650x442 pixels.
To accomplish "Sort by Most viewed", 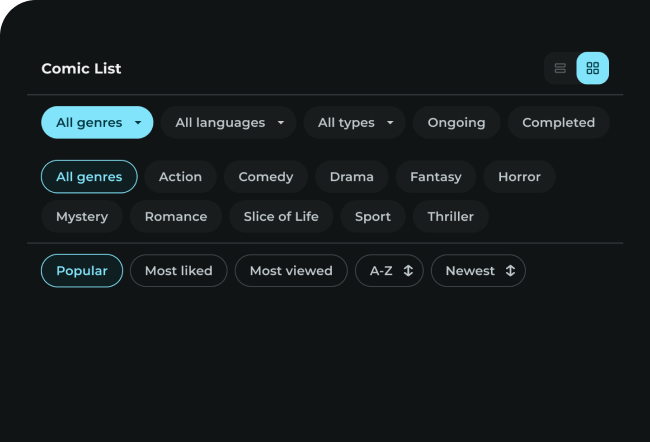I will [291, 271].
